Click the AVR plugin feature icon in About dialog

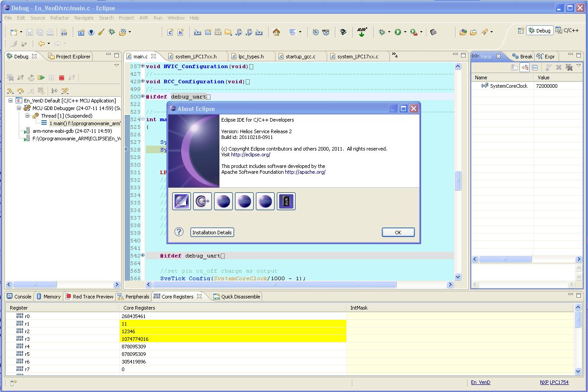(286, 201)
